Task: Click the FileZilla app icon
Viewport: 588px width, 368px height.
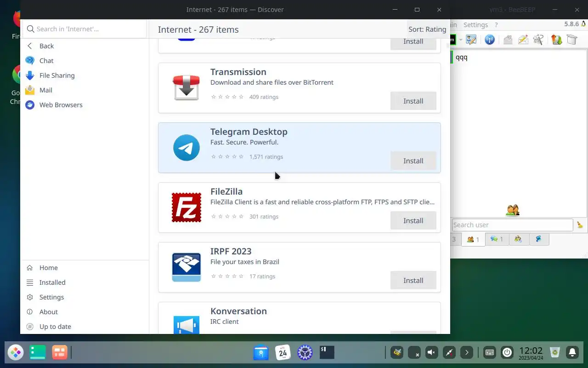Action: click(x=187, y=207)
